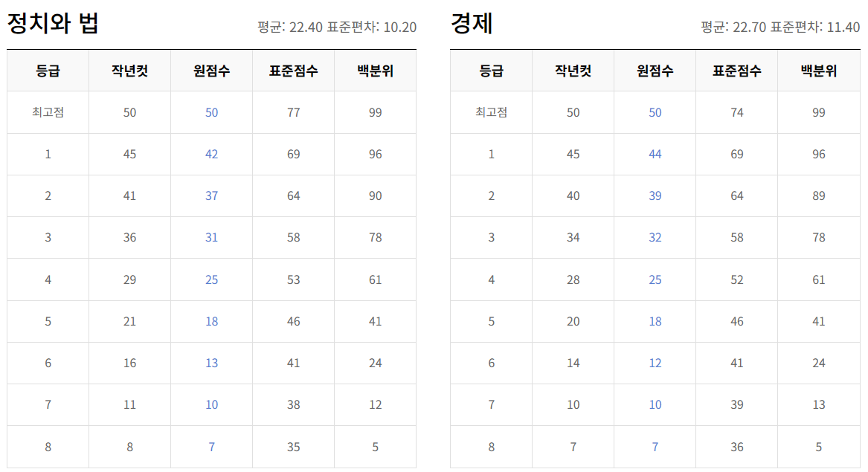Select 작년컷 '28' in 경제 grade 4

(x=573, y=280)
